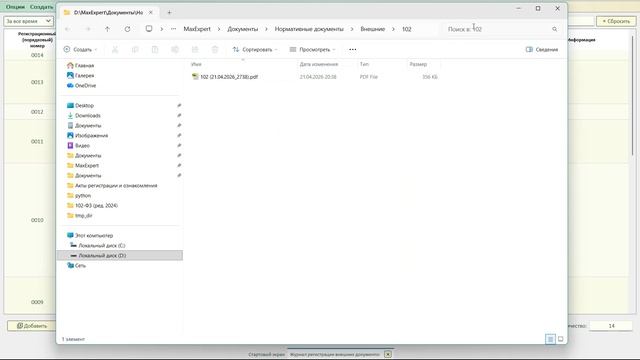640x360 pixels.
Task: Click the Rename icon in the toolbar
Action: point(175,49)
